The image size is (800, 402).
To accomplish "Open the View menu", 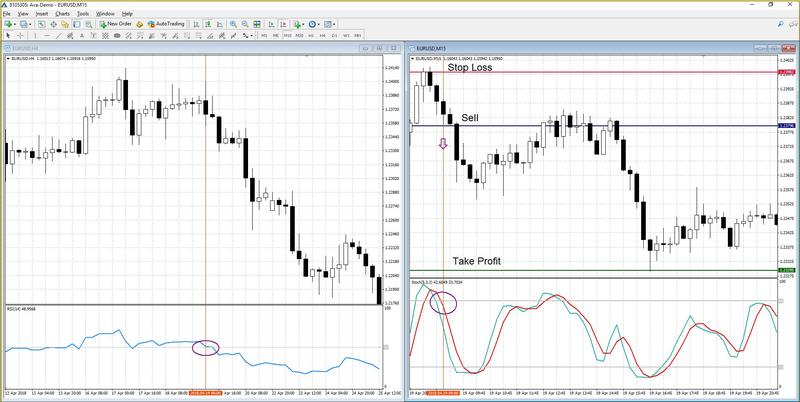I will pyautogui.click(x=23, y=14).
